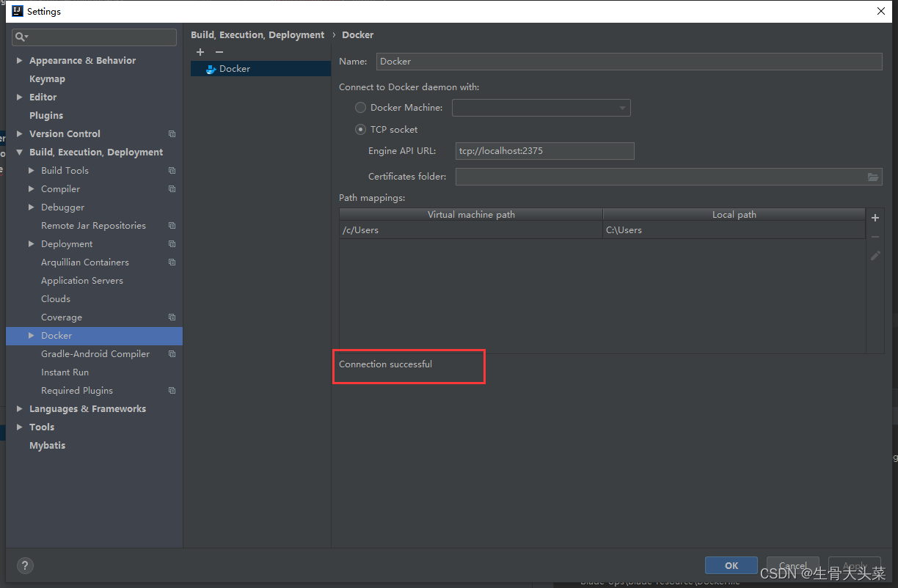The width and height of the screenshot is (898, 588).
Task: Add a new path mapping row
Action: [875, 218]
